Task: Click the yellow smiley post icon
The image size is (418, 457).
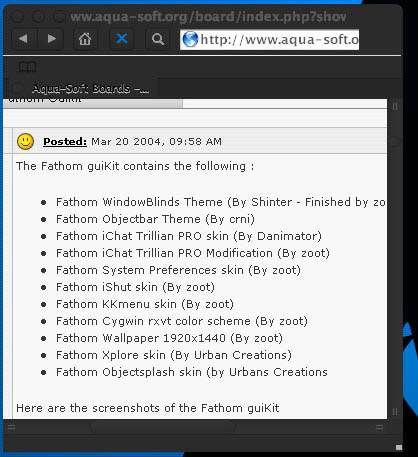Action: pyautogui.click(x=25, y=141)
